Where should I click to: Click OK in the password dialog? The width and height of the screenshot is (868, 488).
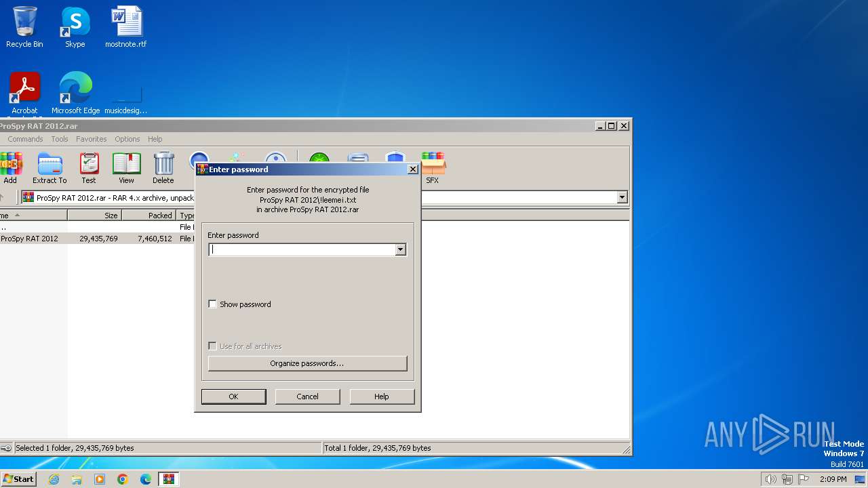coord(233,396)
